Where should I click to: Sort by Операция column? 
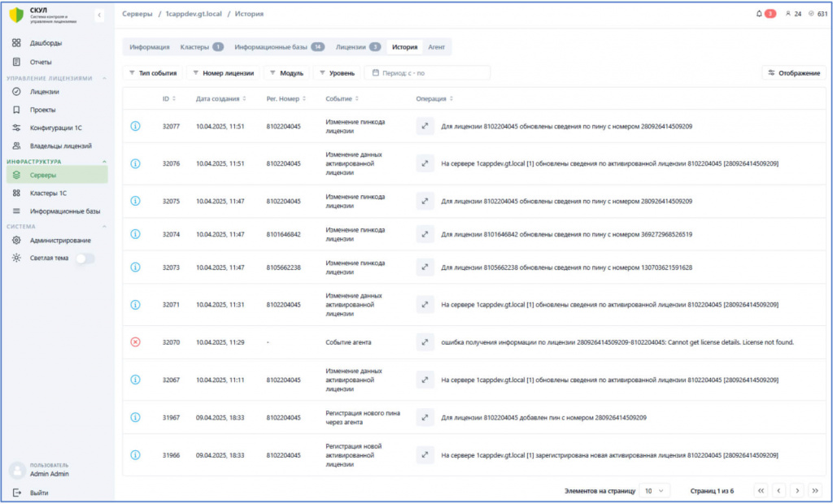pos(434,99)
